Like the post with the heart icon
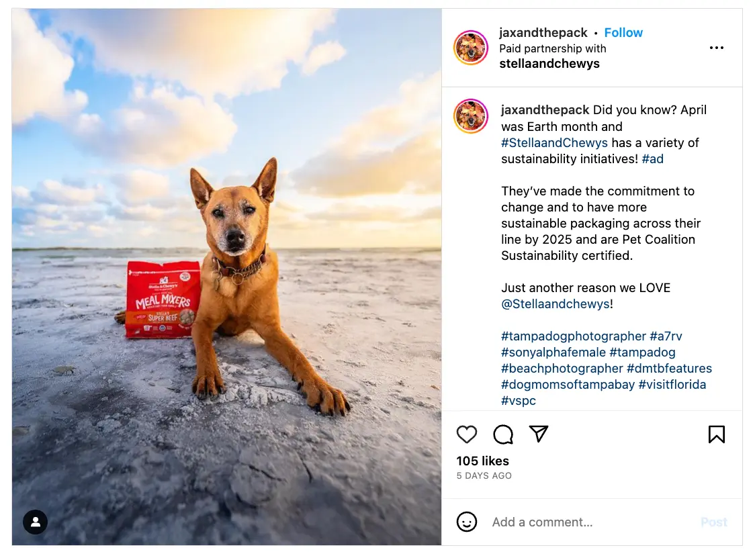 pos(466,434)
